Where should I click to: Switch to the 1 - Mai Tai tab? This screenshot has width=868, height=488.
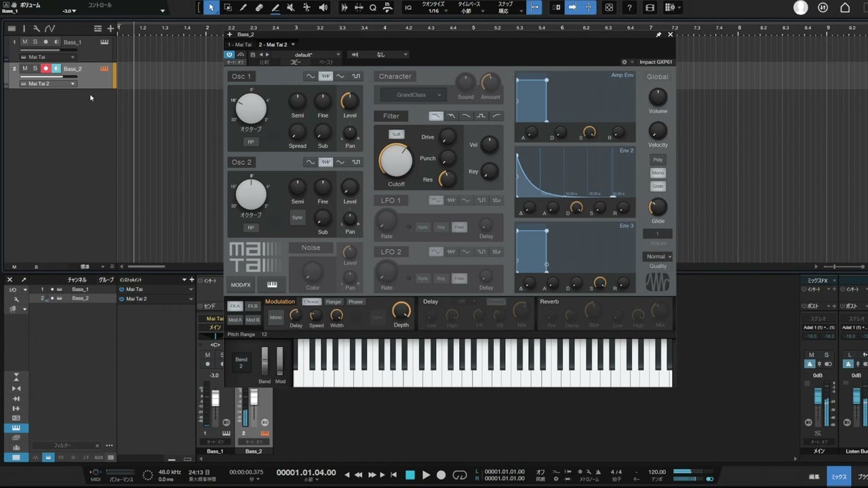pyautogui.click(x=239, y=45)
